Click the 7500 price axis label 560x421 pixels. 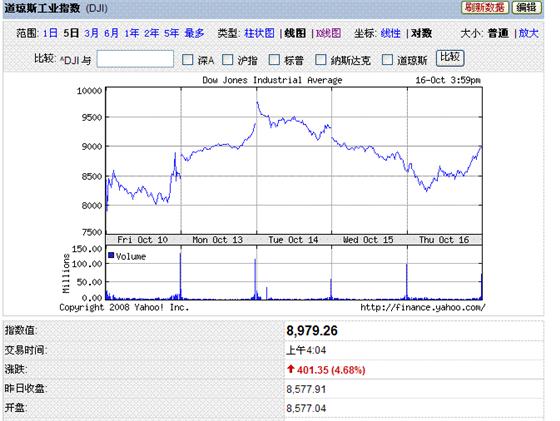[x=92, y=232]
